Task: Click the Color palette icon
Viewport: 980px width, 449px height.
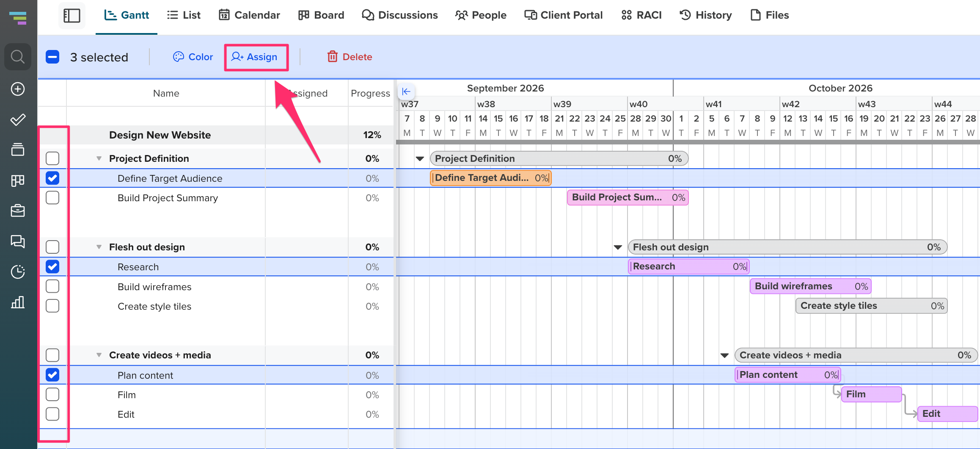Action: 178,57
